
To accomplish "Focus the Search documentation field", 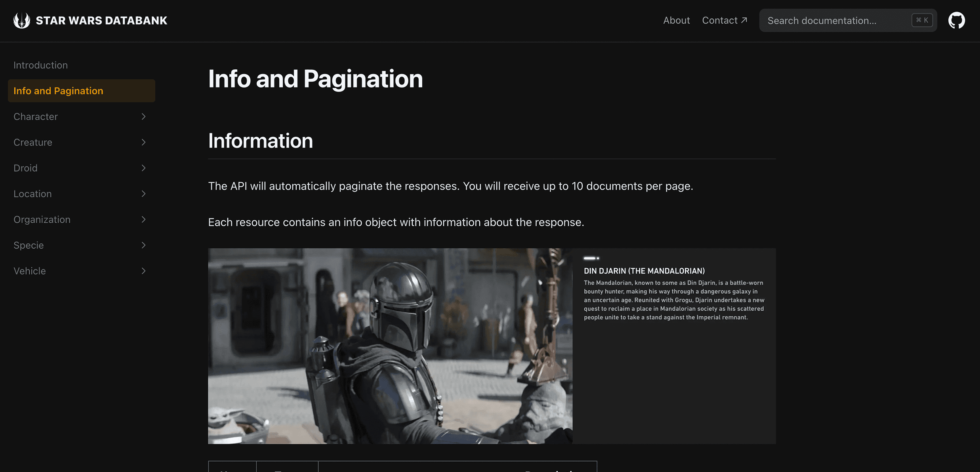I will point(848,20).
